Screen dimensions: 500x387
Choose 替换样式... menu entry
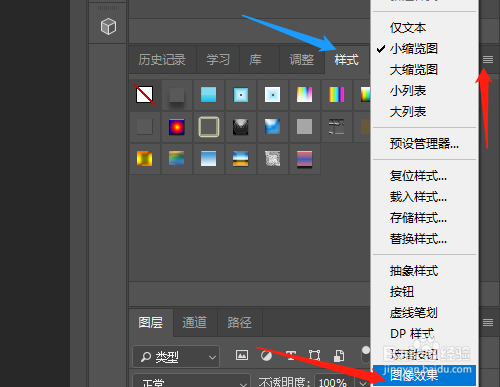coord(424,239)
